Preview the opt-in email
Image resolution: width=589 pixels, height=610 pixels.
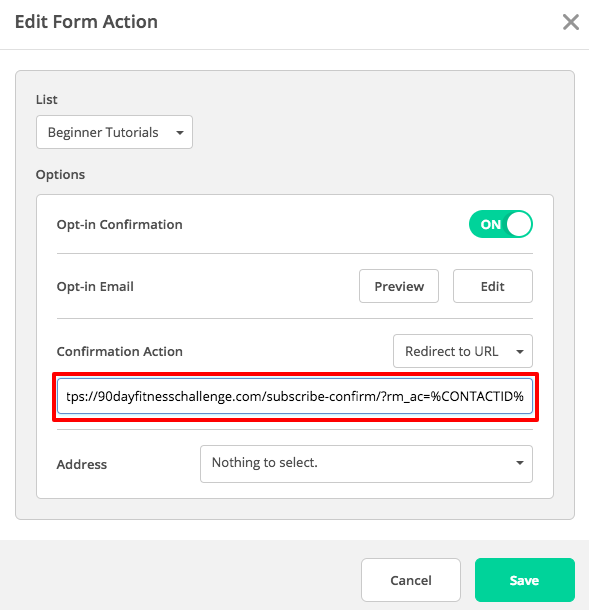(399, 286)
